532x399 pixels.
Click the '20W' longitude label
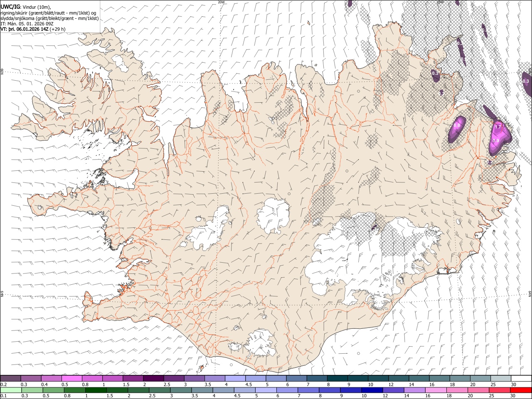pos(221,2)
